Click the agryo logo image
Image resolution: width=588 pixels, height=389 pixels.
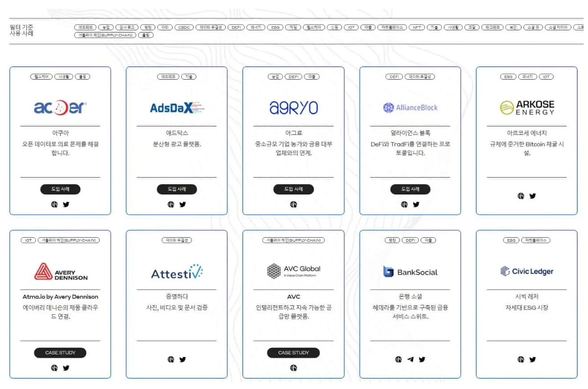coord(294,107)
